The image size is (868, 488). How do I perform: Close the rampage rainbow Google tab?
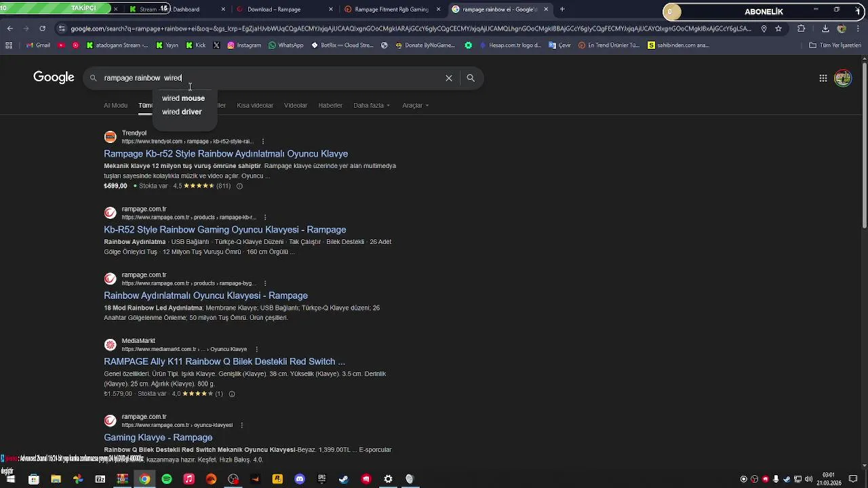(x=546, y=9)
